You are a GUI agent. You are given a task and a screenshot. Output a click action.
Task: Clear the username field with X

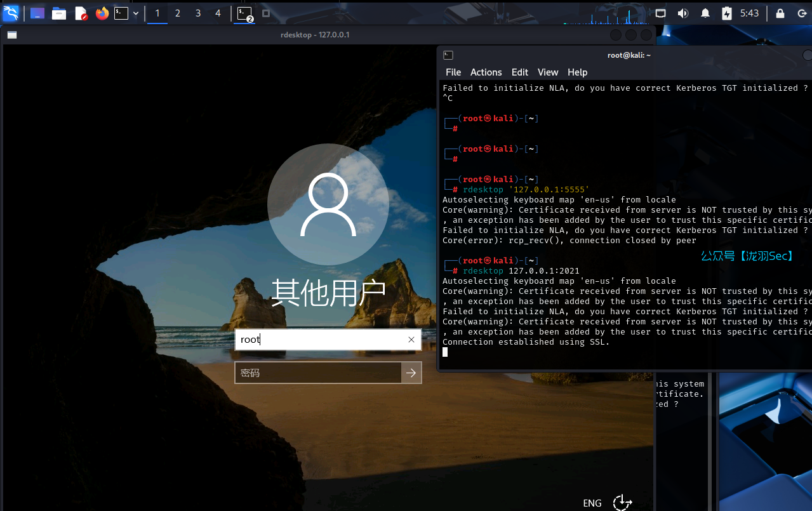(411, 340)
